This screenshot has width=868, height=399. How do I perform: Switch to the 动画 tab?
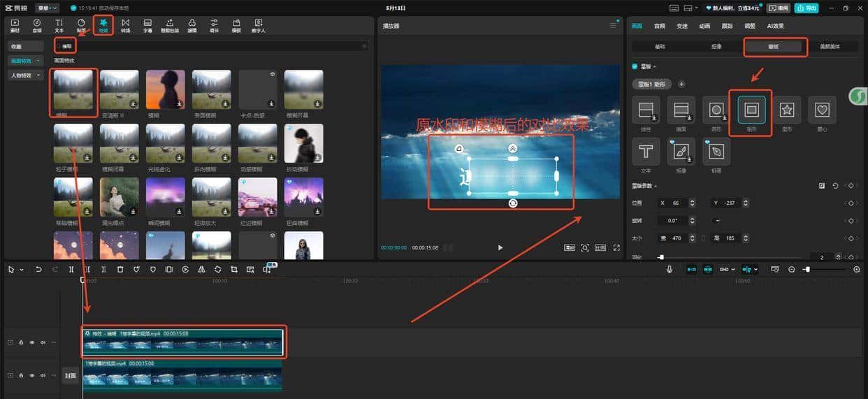coord(704,26)
